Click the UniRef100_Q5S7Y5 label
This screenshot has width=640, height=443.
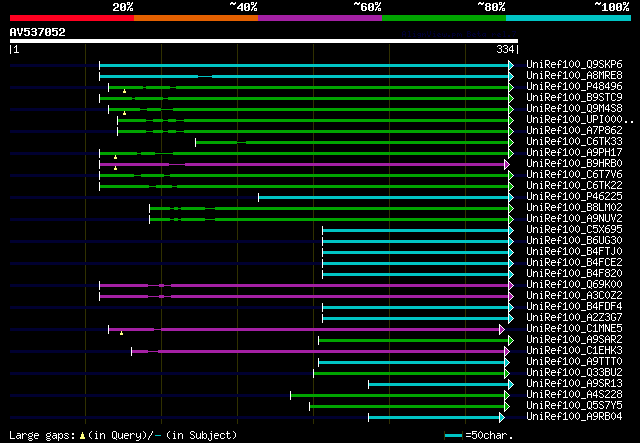coord(574,406)
